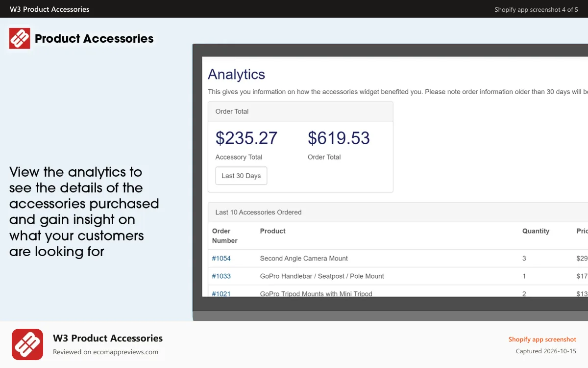Viewport: 588px width, 368px height.
Task: Click the 'Captured 2026-10-15' text
Action: 546,351
